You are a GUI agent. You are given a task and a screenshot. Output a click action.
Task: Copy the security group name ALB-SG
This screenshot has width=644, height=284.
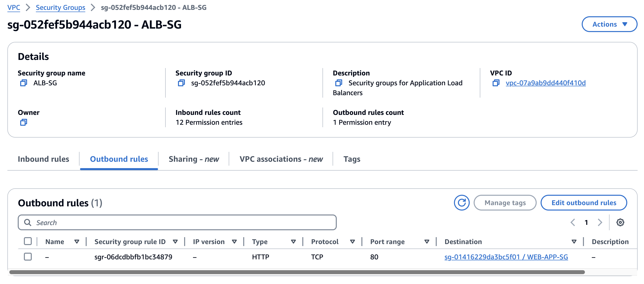click(x=23, y=83)
